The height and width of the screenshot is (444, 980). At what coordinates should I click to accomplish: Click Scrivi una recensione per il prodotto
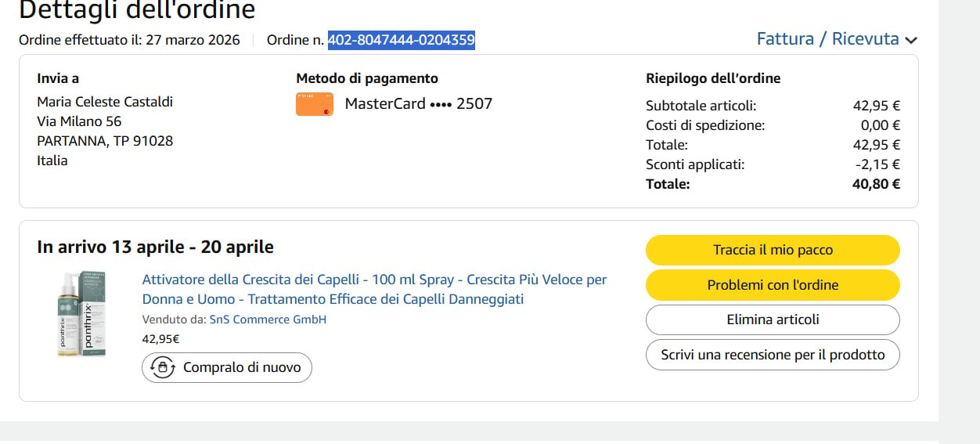tap(773, 355)
